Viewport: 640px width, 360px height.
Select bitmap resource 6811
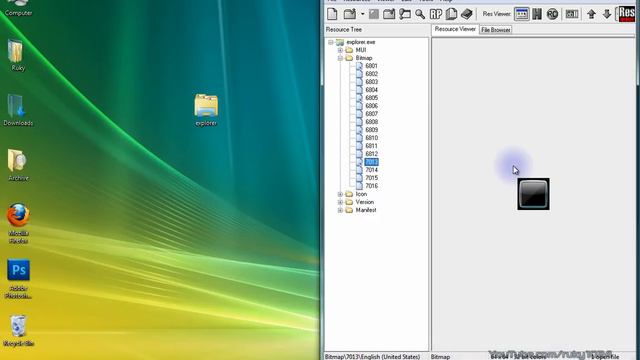tap(371, 146)
